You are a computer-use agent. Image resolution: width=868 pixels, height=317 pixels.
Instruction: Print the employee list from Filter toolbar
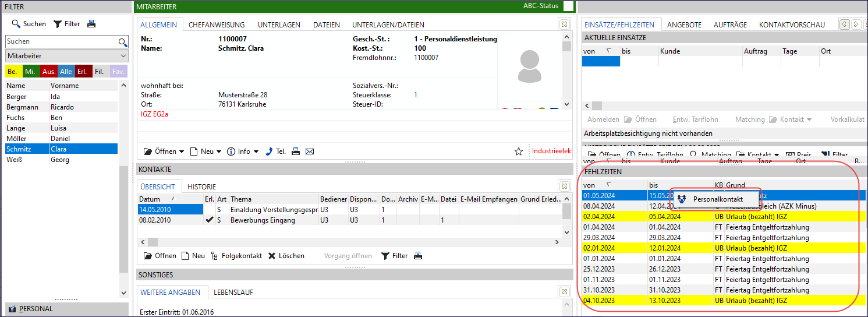pos(91,24)
